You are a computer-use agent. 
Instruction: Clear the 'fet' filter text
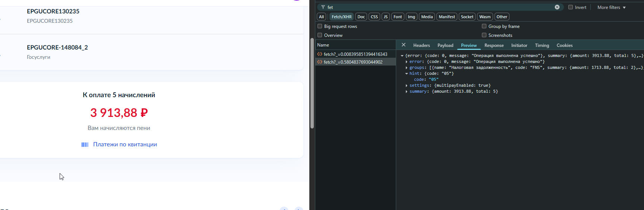point(557,7)
